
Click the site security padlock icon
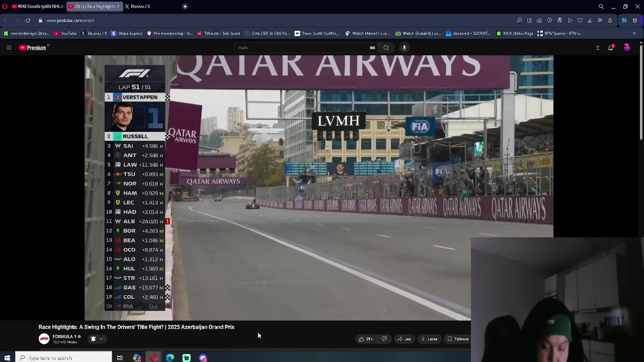(41, 21)
